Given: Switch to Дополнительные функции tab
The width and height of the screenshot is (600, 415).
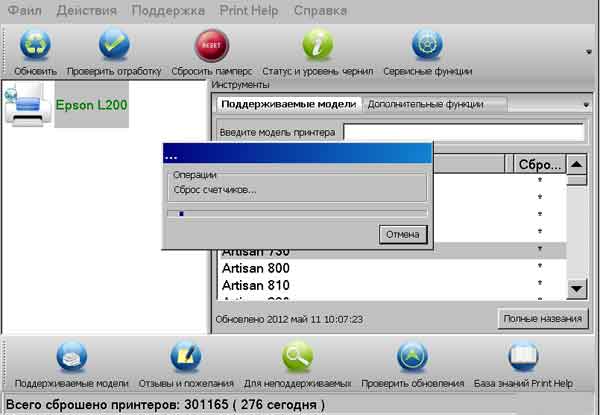Looking at the screenshot, I should pos(425,104).
